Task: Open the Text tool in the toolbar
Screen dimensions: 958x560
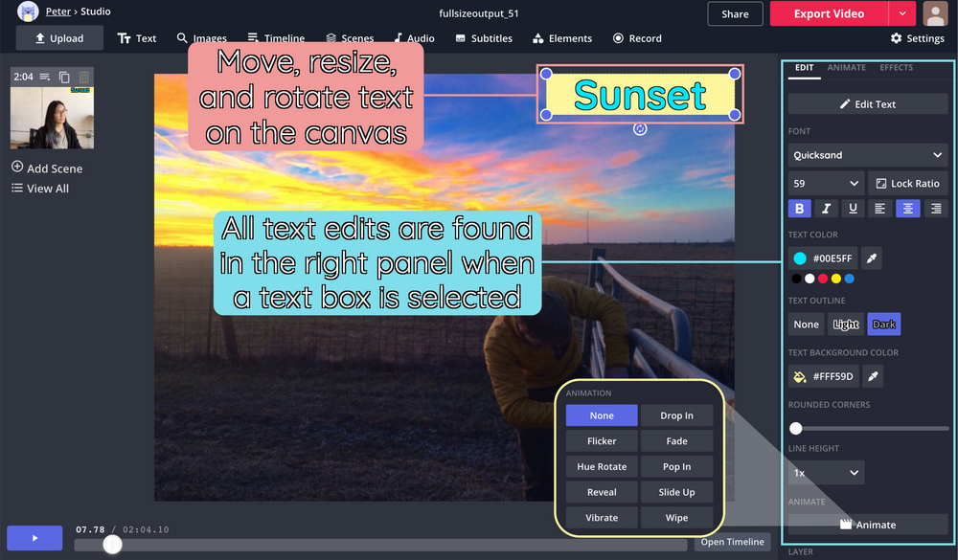Action: coord(137,38)
